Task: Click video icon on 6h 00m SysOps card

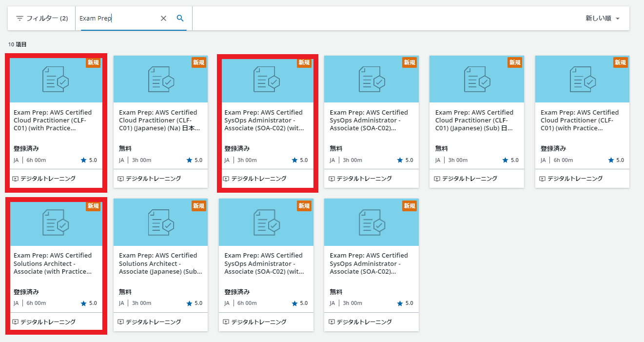Action: [226, 322]
